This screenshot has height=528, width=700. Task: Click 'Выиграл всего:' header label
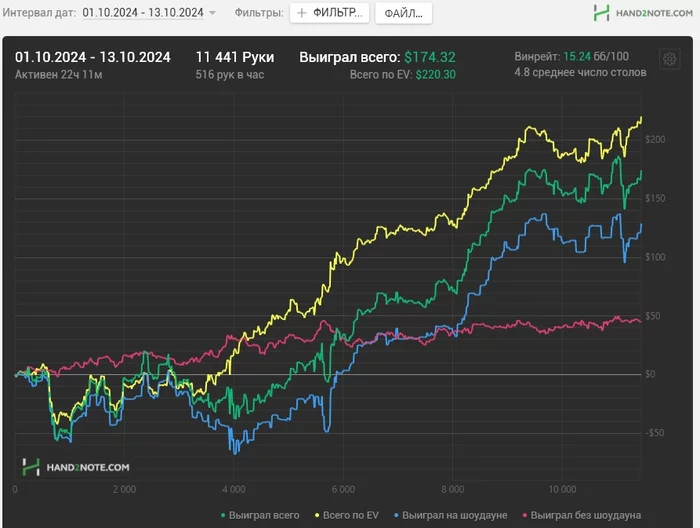click(x=350, y=57)
